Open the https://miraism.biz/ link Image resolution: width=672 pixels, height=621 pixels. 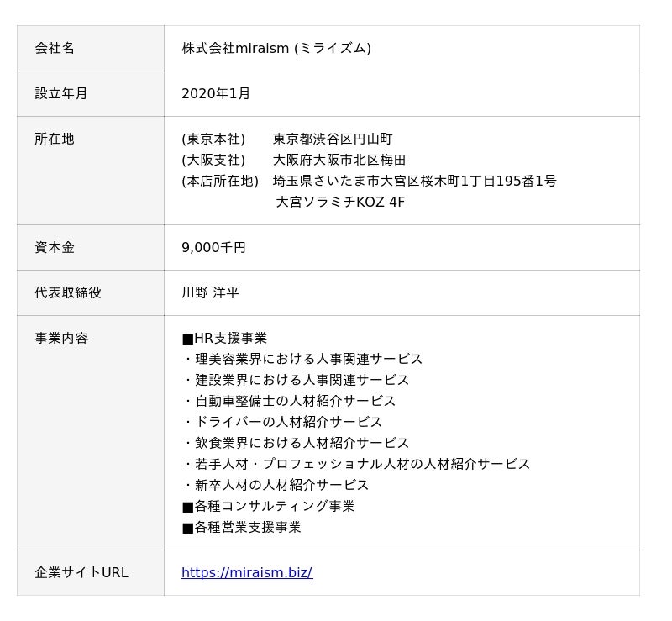(x=247, y=572)
